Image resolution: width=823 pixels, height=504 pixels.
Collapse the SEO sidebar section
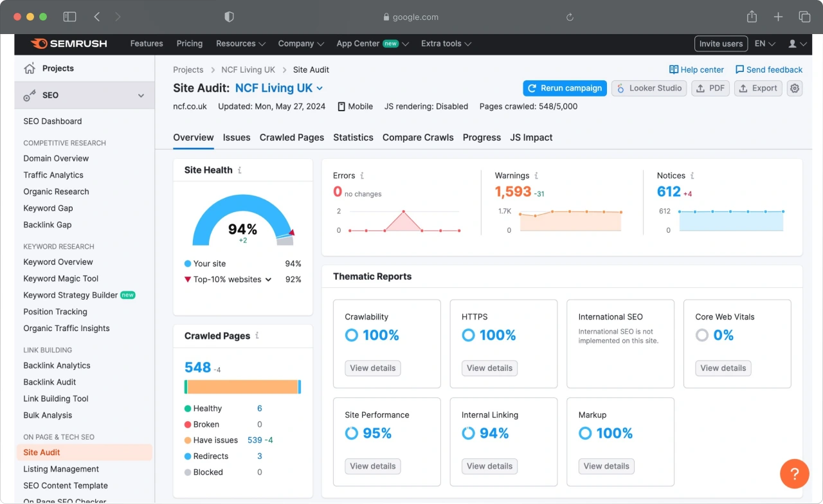pyautogui.click(x=141, y=95)
